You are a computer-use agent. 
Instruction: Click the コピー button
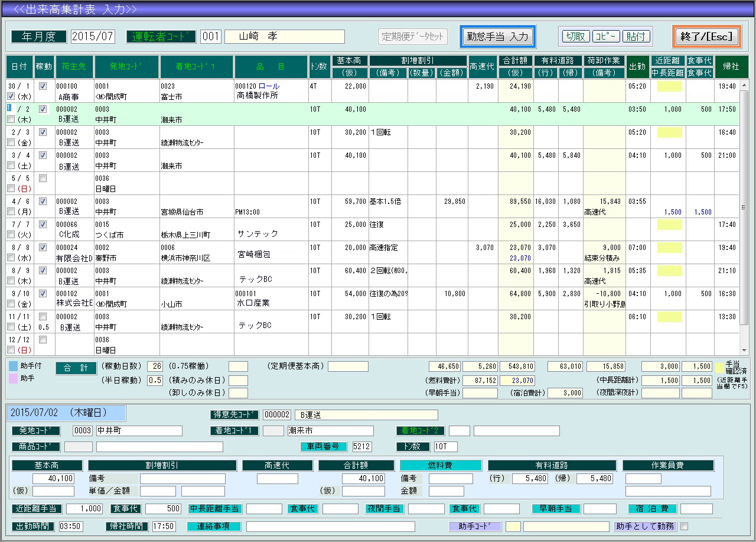[606, 36]
